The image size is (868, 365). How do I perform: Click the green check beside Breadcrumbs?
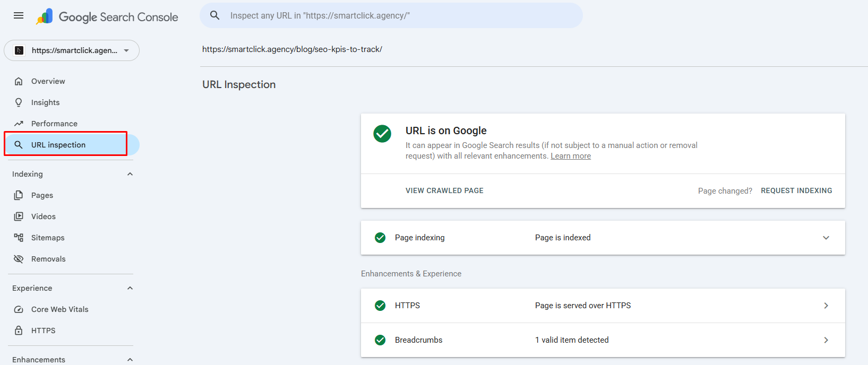380,340
